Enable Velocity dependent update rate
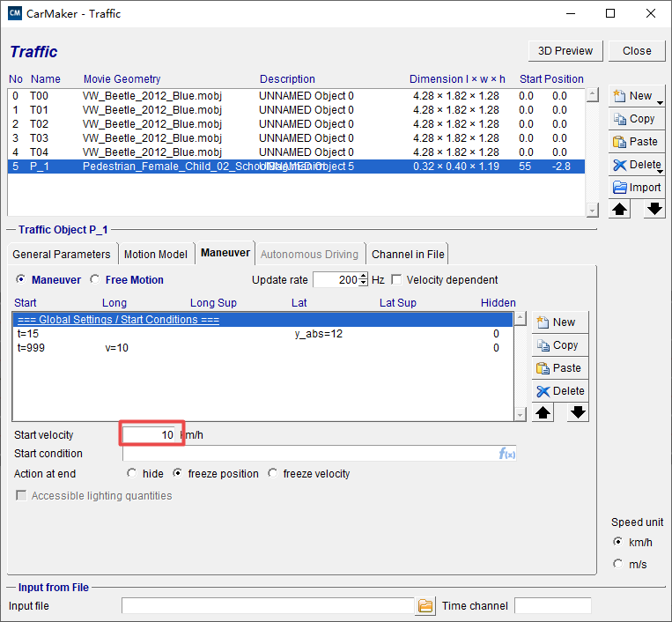The width and height of the screenshot is (672, 622). click(x=397, y=280)
